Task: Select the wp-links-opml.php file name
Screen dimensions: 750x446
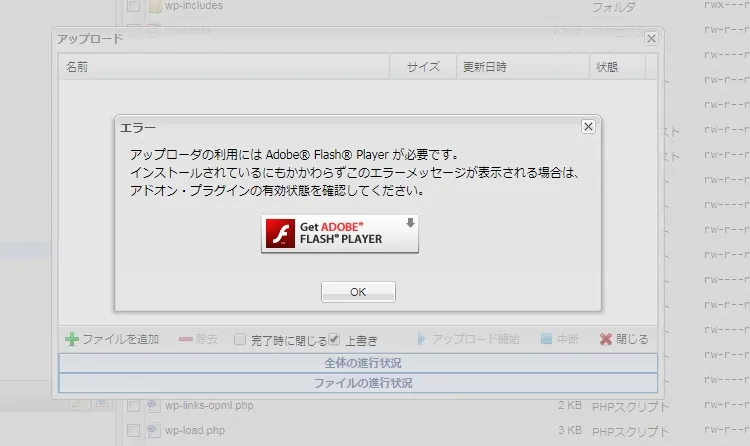Action: click(209, 405)
